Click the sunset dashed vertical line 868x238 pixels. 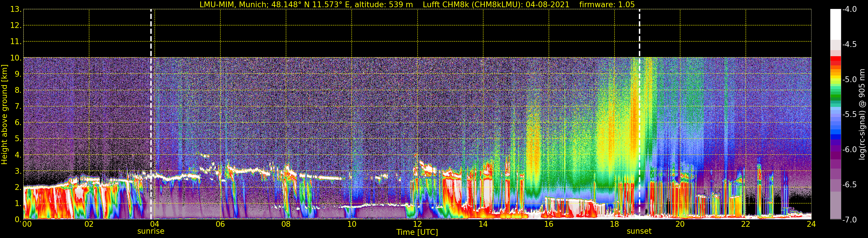point(639,101)
